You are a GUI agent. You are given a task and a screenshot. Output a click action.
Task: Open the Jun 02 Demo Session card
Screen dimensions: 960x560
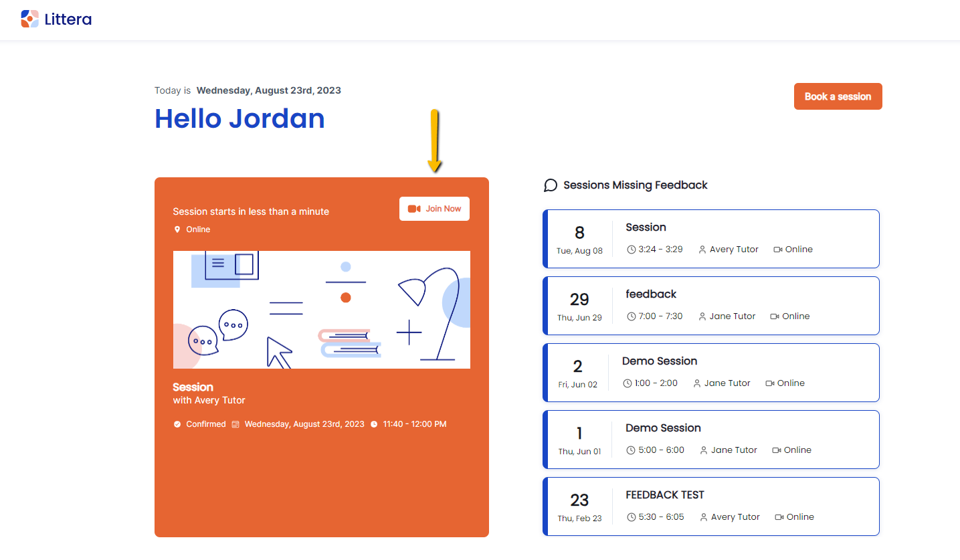point(710,372)
